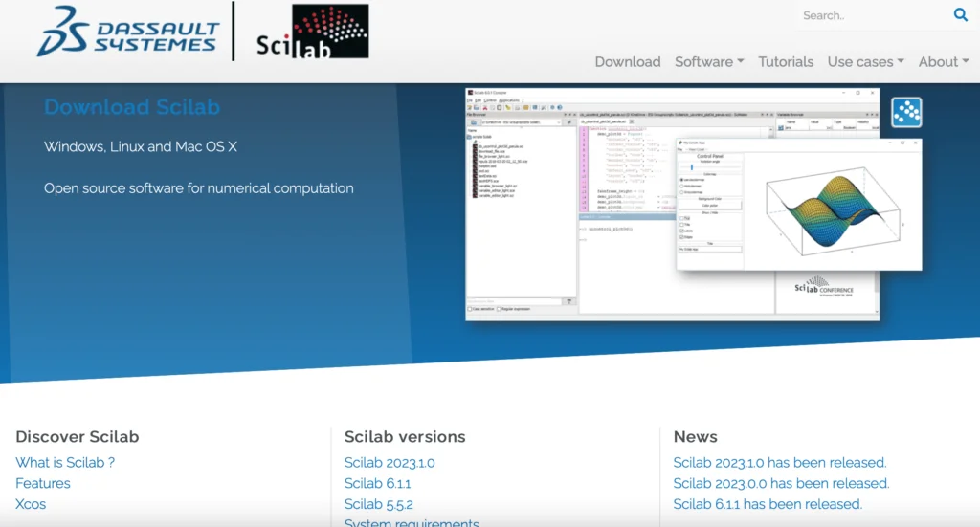This screenshot has width=980, height=527.
Task: Read news Scilab 2023.0.0 has been released
Action: coord(781,483)
